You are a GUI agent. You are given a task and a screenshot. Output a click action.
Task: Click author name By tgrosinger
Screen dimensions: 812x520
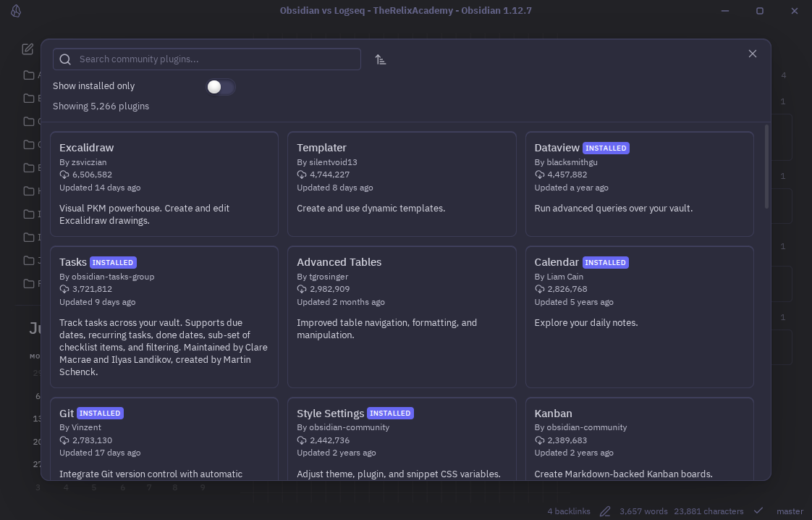pyautogui.click(x=323, y=277)
